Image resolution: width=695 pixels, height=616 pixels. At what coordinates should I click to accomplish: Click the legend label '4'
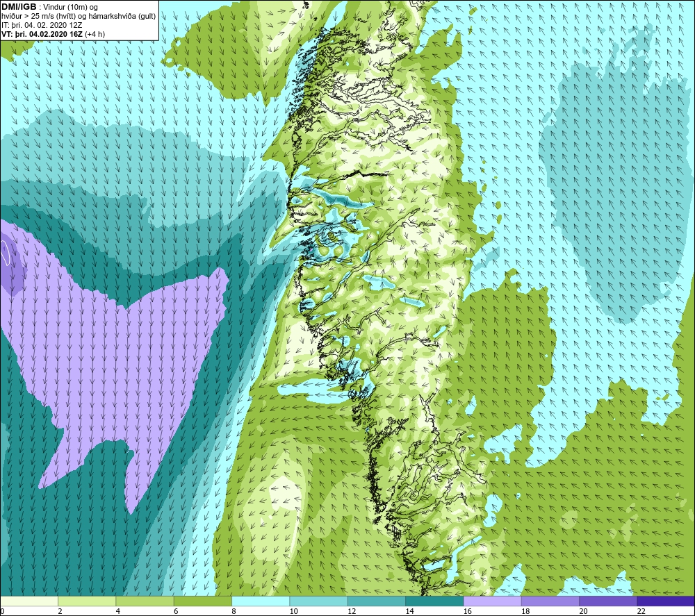(118, 611)
